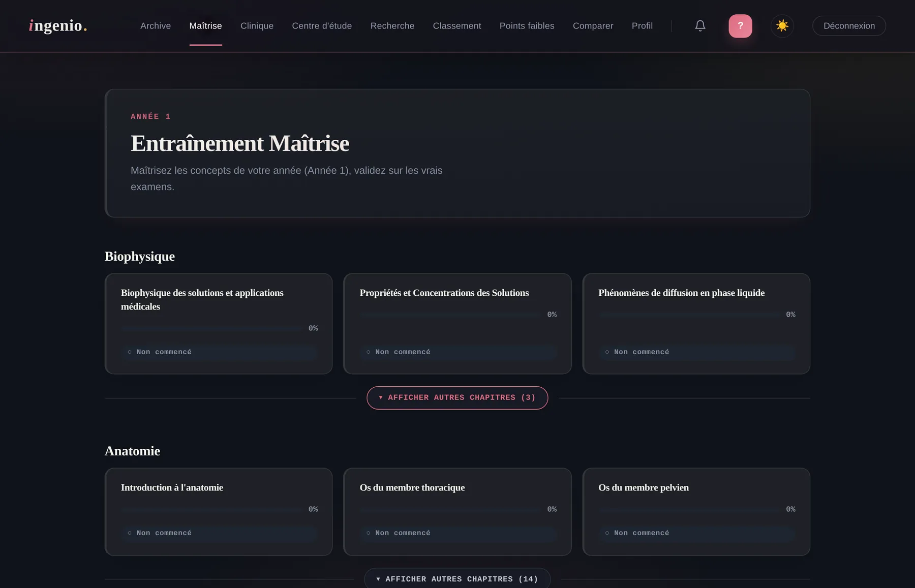Open Introduction à l'anatomie chapter
The image size is (915, 588).
point(219,512)
